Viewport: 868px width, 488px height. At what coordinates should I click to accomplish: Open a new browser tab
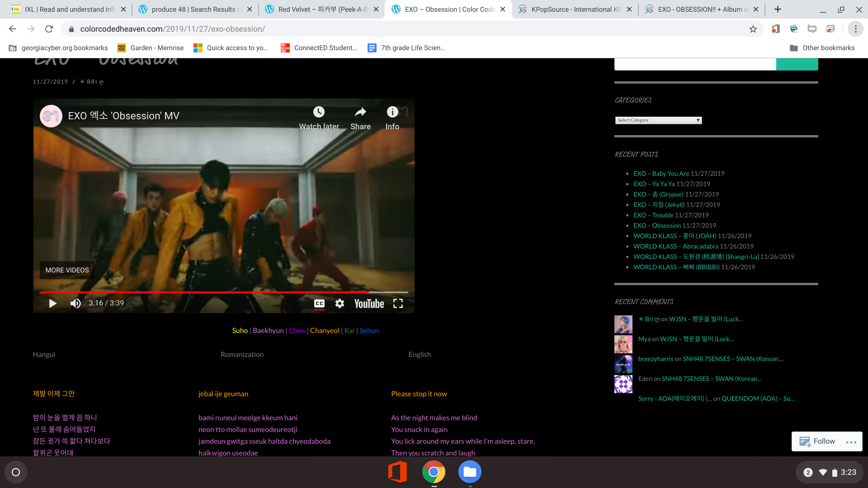pos(778,9)
